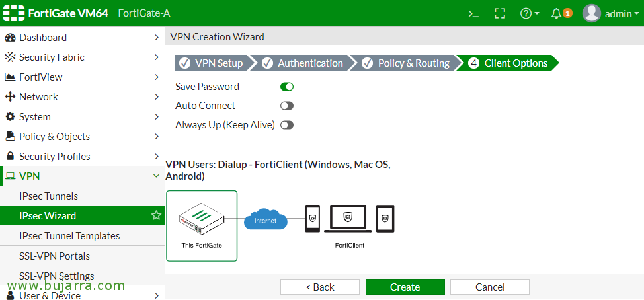Image resolution: width=644 pixels, height=300 pixels.
Task: Expand the Security Profiles chevron
Action: pos(157,157)
